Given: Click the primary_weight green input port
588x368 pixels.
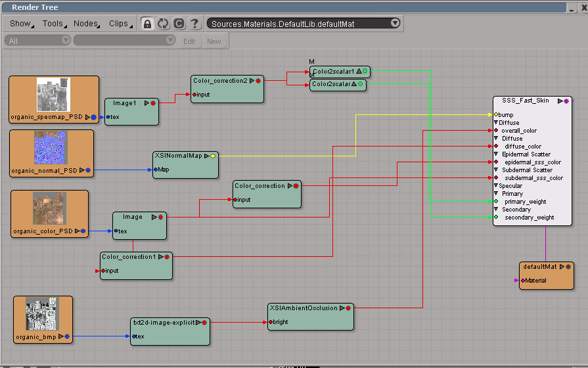Looking at the screenshot, I should click(496, 202).
